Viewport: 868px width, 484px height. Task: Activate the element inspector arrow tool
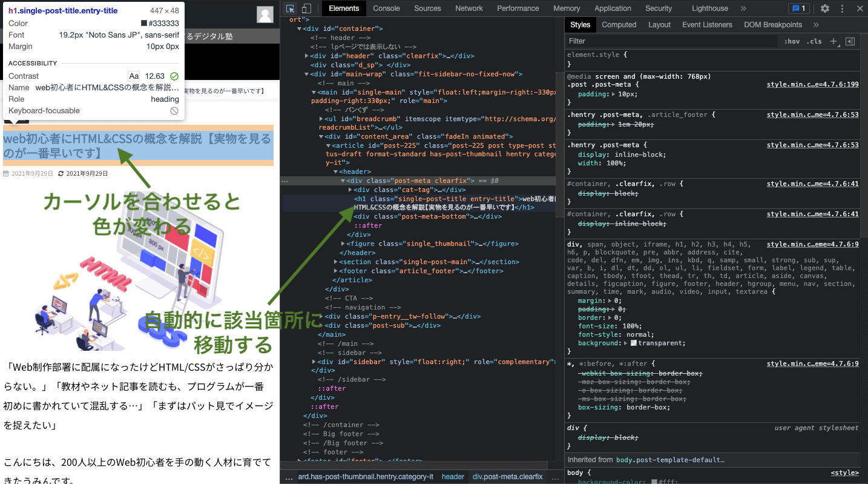click(291, 8)
